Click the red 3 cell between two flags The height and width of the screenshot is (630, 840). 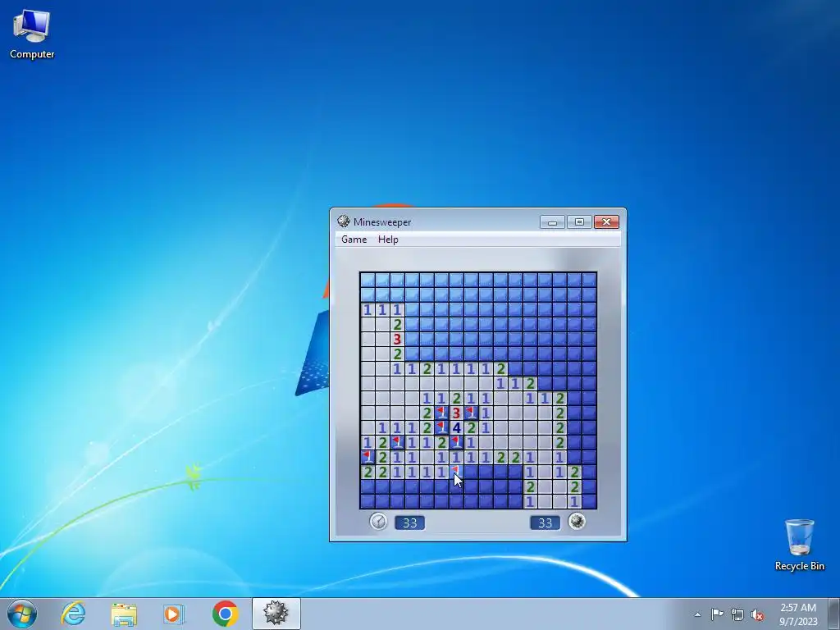coord(456,413)
